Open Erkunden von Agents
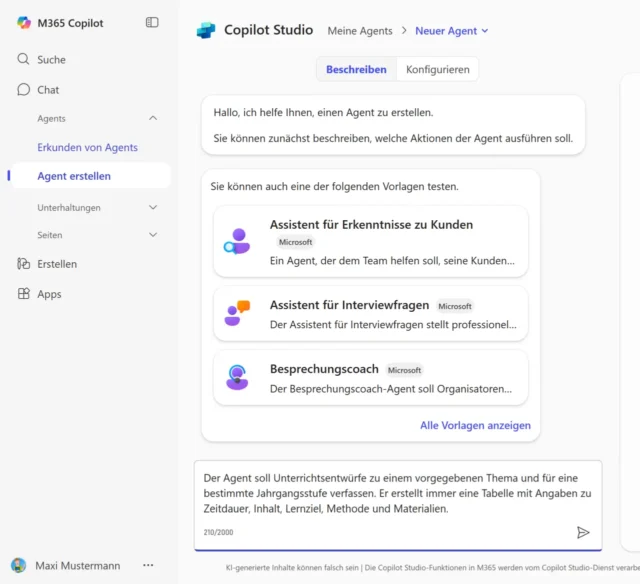The height and width of the screenshot is (584, 640). (x=87, y=147)
